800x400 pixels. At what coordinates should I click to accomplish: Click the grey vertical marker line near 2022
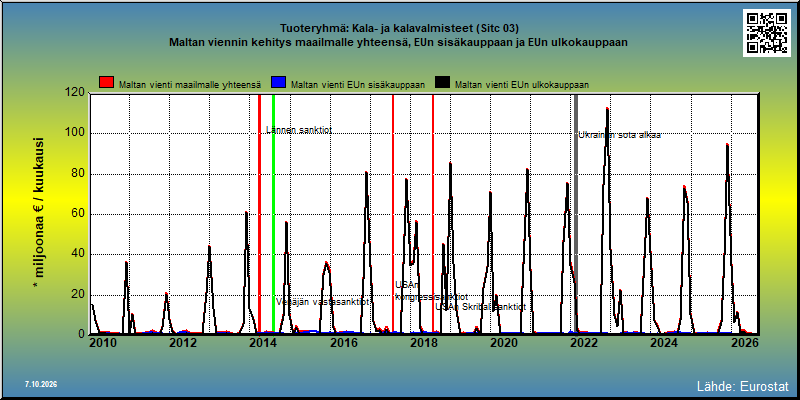[x=576, y=214]
